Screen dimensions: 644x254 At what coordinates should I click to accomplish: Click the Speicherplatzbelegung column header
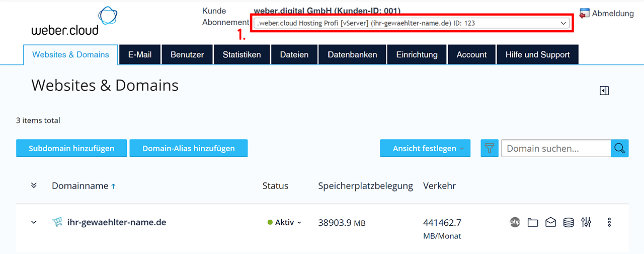pyautogui.click(x=365, y=186)
